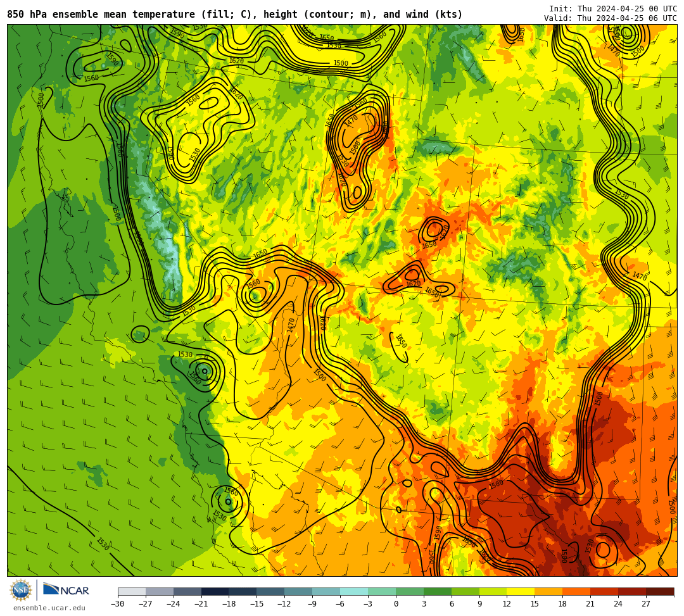Click the -3 colorbar tick label
Viewport: 684px width, 616px height.
(x=368, y=604)
